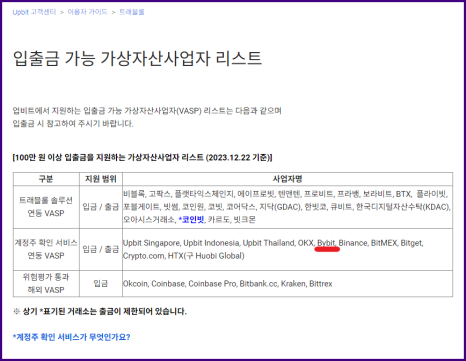The width and height of the screenshot is (466, 361).
Task: Click the Coinbase Pro text
Action: point(212,284)
